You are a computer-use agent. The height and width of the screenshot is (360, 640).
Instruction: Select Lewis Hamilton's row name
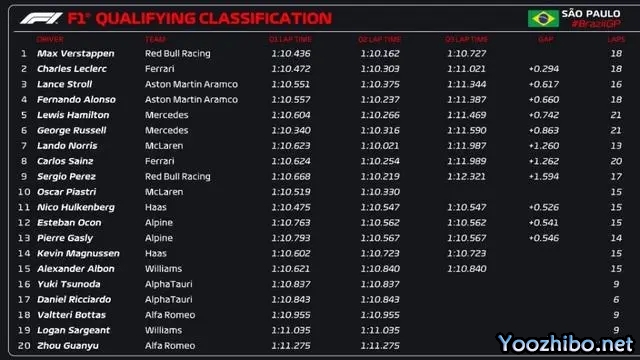tap(73, 115)
